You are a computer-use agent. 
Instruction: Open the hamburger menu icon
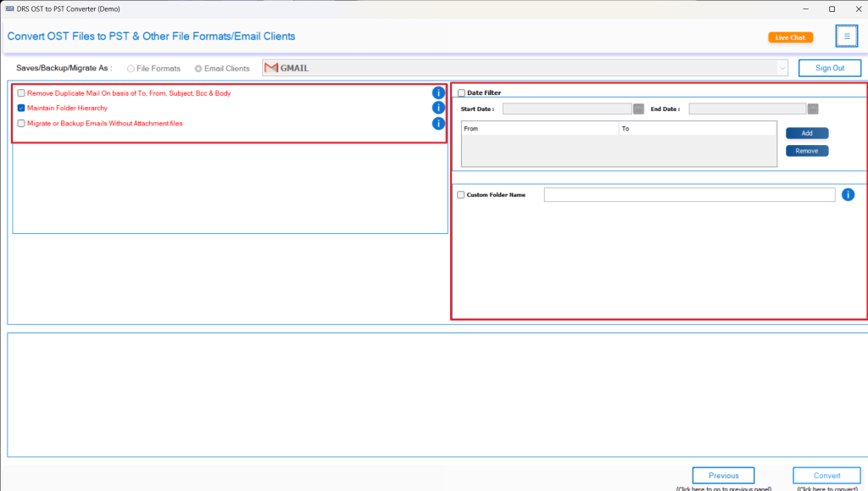847,36
